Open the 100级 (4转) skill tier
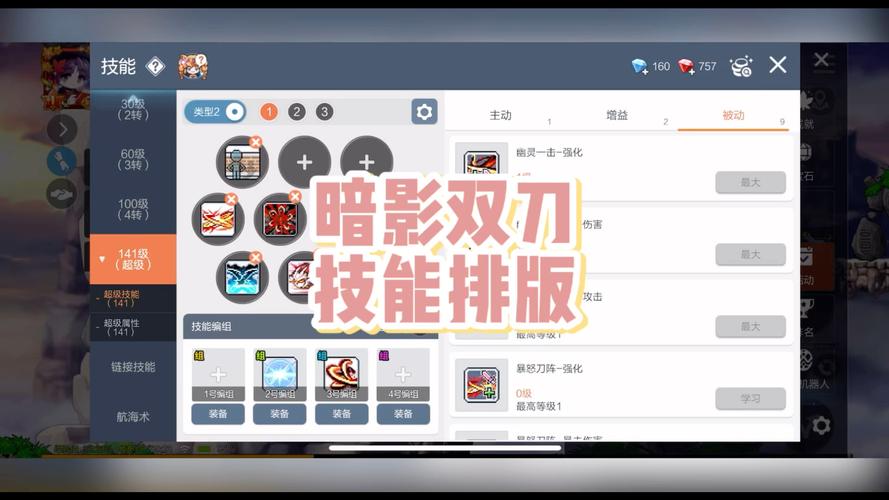This screenshot has height=500, width=889. point(133,209)
